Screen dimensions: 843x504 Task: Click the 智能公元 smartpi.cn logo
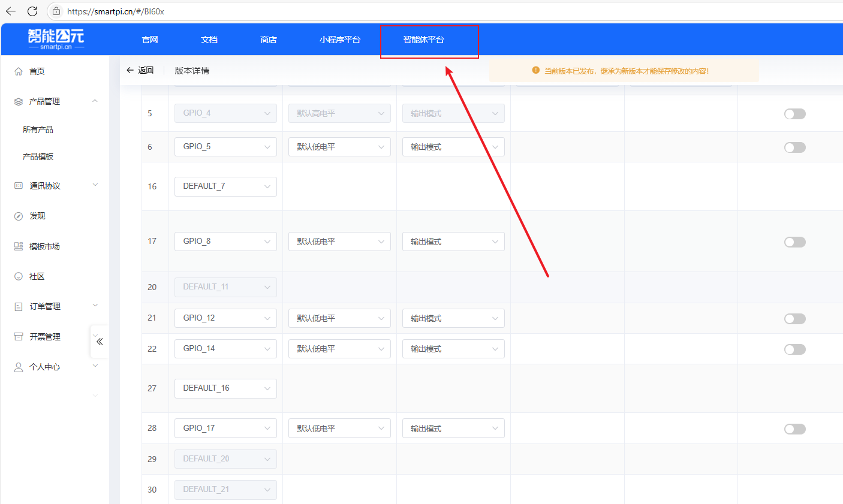pos(56,39)
